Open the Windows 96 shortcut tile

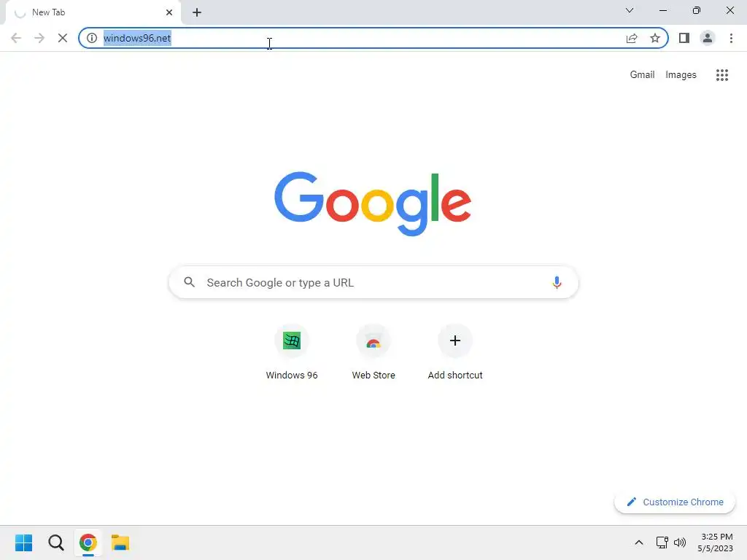pyautogui.click(x=292, y=352)
